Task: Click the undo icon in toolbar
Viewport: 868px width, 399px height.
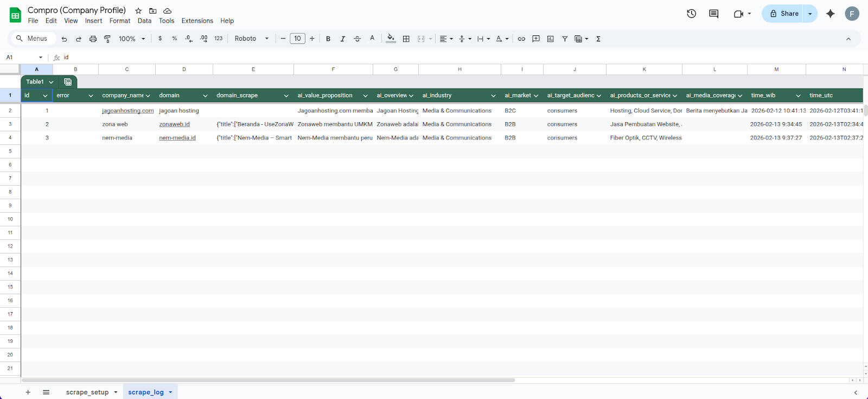Action: pos(64,39)
